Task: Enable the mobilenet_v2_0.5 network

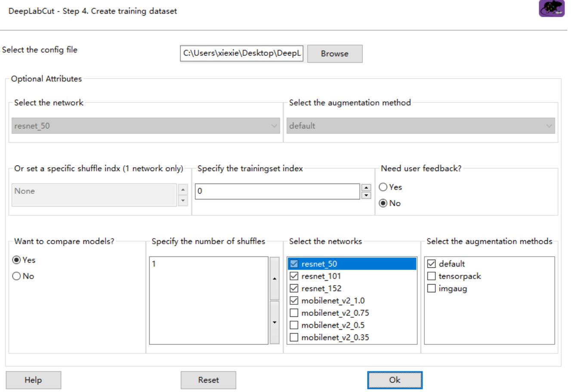Action: point(294,325)
